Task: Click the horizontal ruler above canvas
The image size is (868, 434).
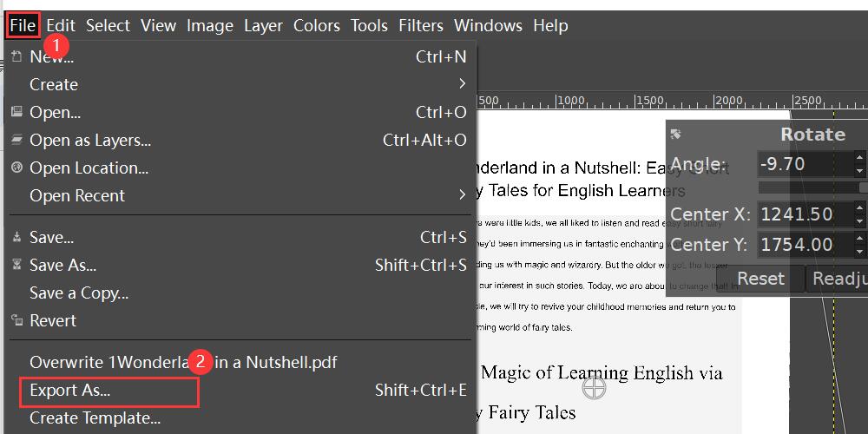Action: coord(672,102)
